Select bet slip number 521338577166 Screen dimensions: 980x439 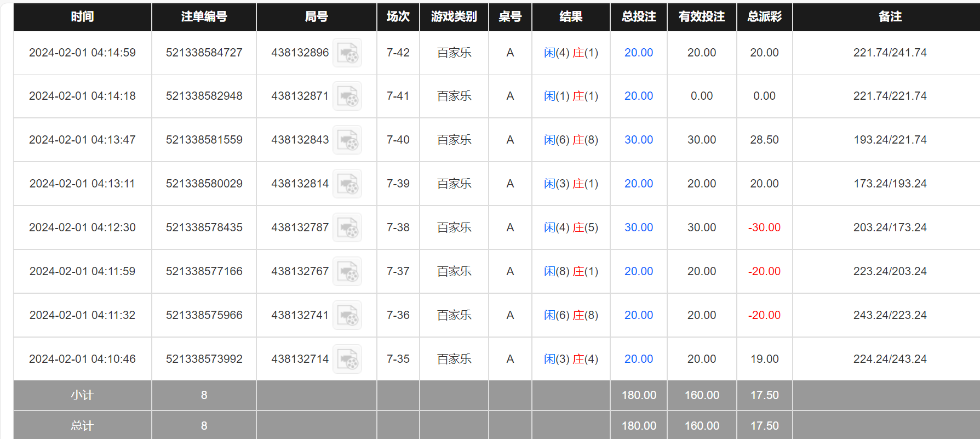(204, 271)
